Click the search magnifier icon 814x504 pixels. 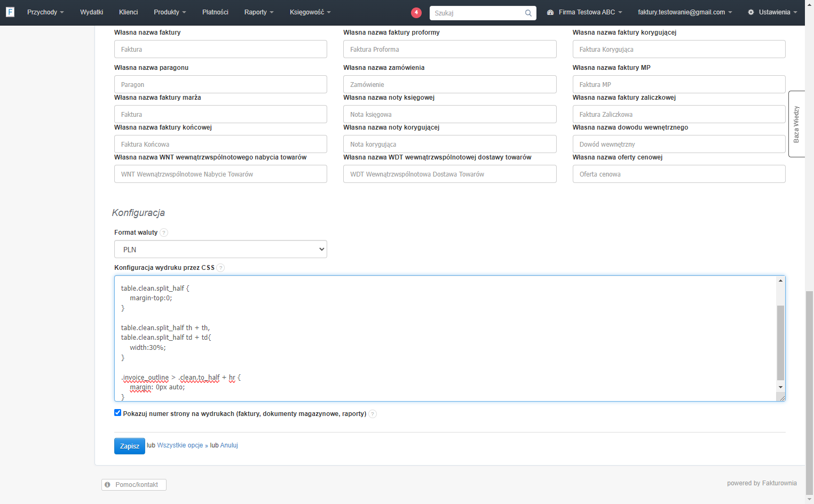pos(528,13)
